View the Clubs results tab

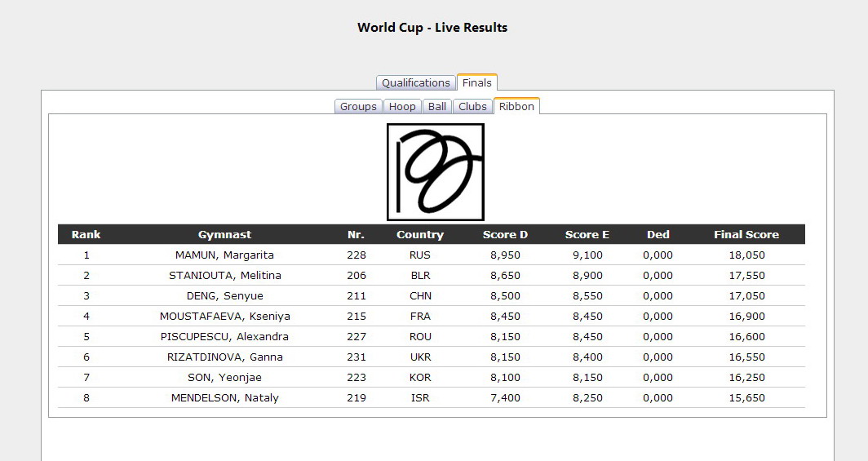472,106
